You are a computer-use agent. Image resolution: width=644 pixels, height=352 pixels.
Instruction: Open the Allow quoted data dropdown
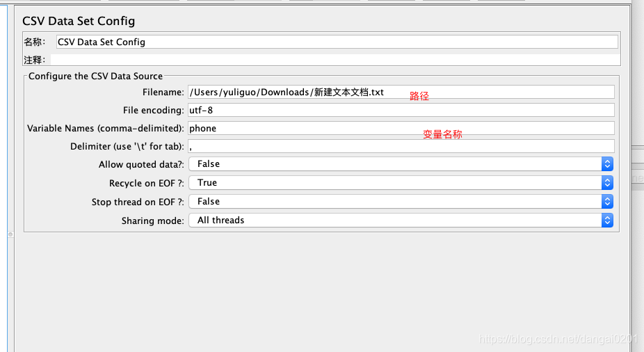(x=401, y=164)
